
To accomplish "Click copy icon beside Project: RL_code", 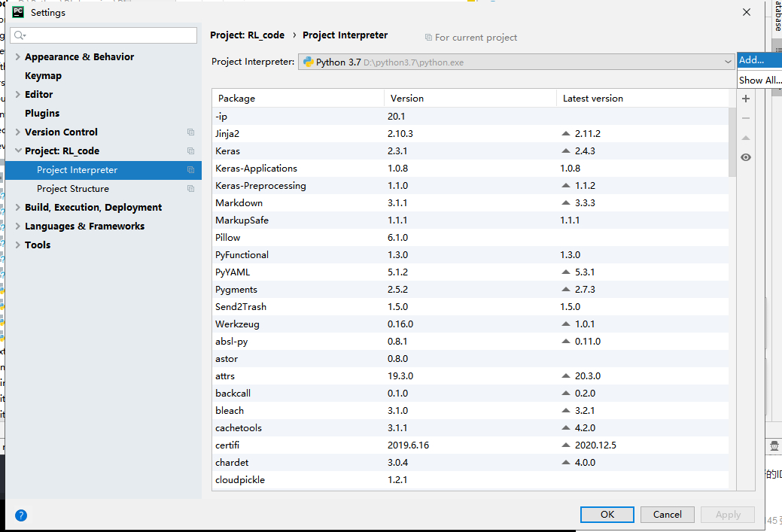I will (x=190, y=151).
